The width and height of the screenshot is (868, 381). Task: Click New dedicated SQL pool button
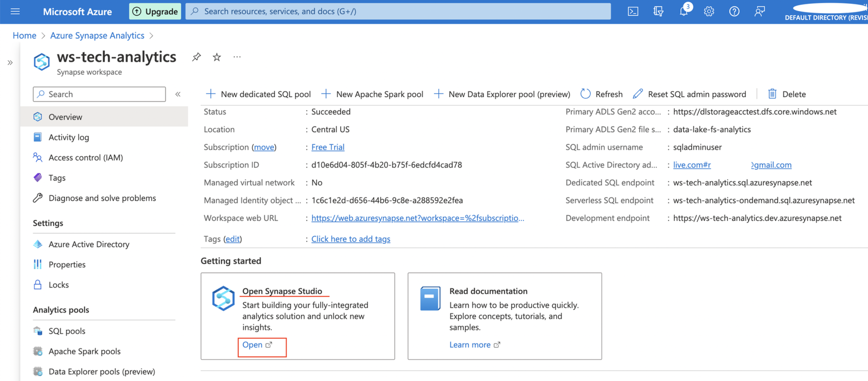click(x=258, y=94)
